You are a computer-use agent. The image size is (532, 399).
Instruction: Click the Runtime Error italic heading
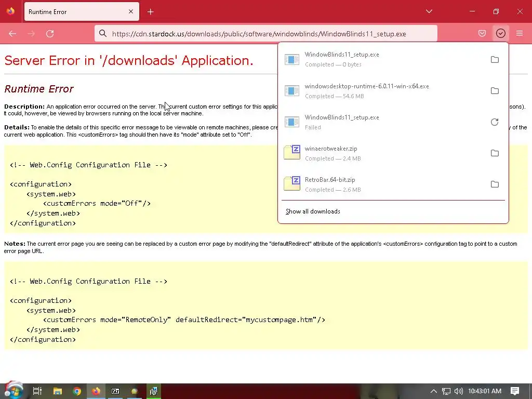click(38, 89)
